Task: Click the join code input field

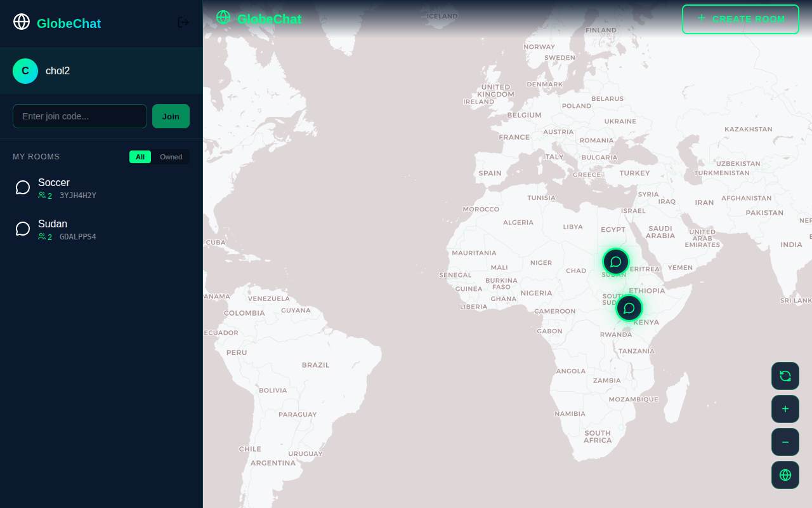Action: point(79,116)
